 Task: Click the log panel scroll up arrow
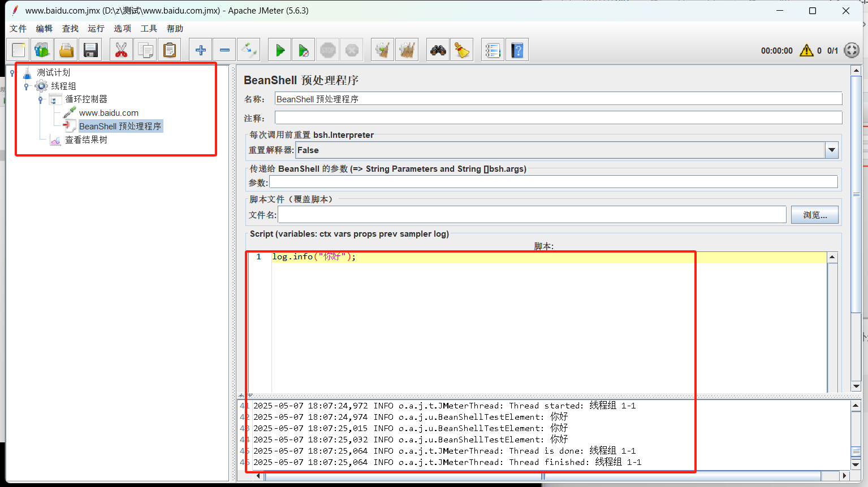tap(856, 406)
